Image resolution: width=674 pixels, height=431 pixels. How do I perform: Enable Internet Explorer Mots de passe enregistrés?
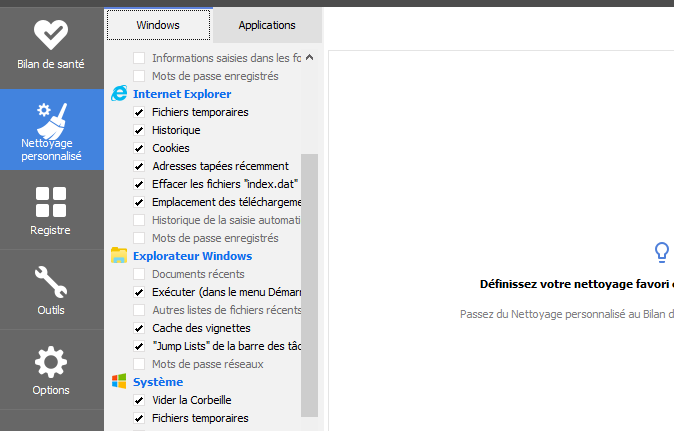coord(139,238)
